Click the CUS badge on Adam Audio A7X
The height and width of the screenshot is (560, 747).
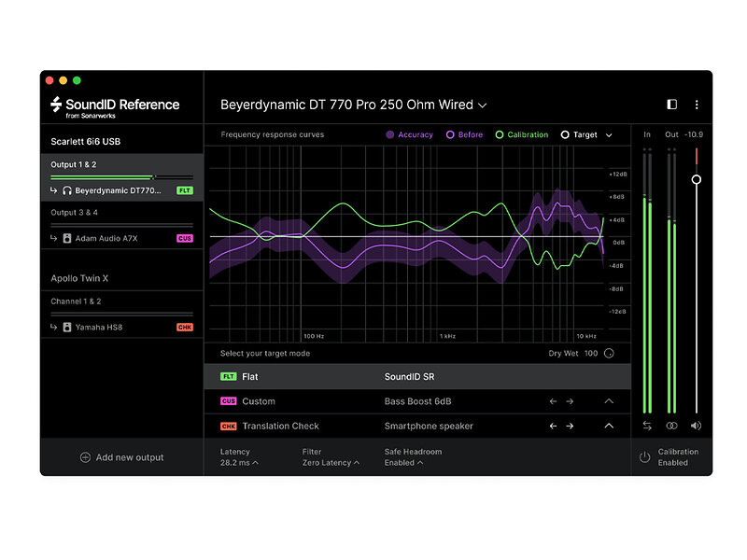(185, 238)
